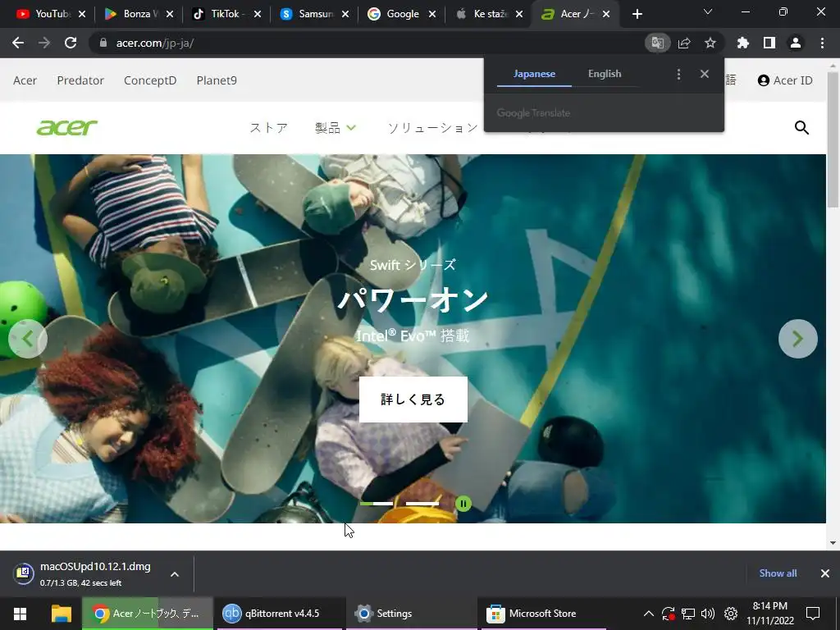
Task: Close the downloads bar
Action: pos(825,573)
